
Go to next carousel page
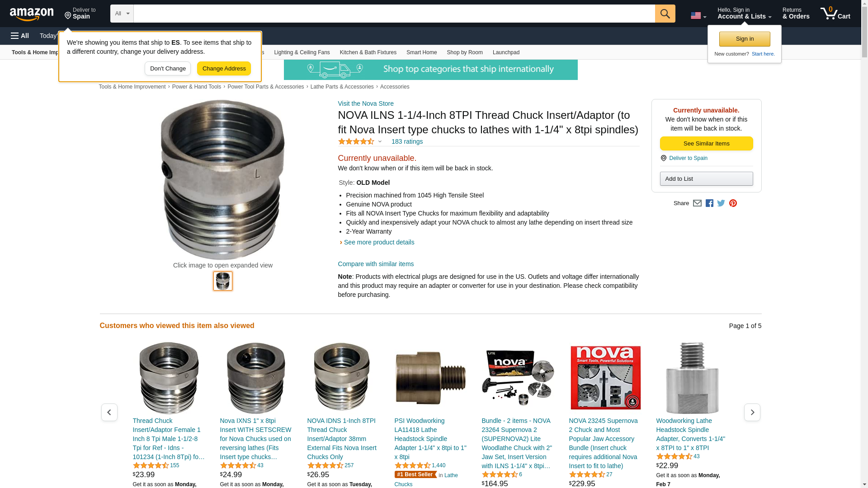pos(752,412)
